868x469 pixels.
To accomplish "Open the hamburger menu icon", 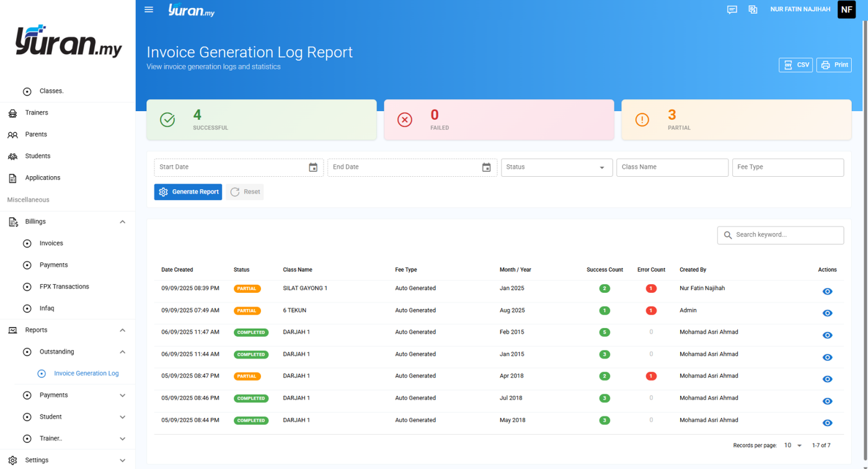I will [x=149, y=9].
